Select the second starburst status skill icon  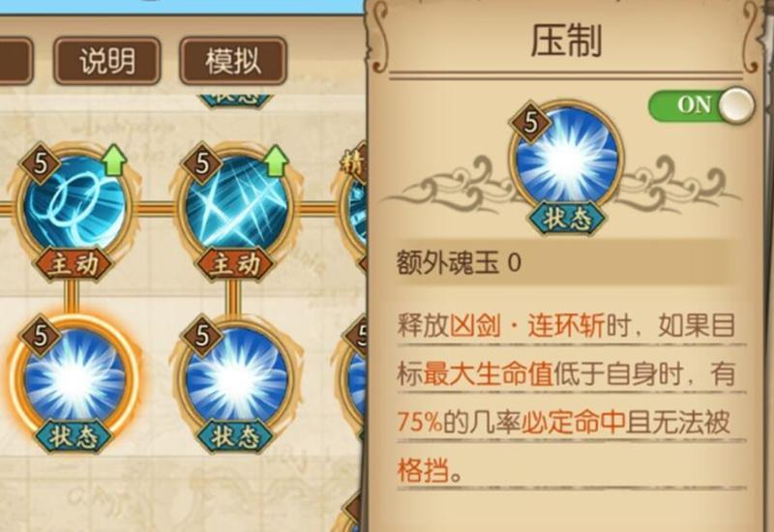coord(236,376)
